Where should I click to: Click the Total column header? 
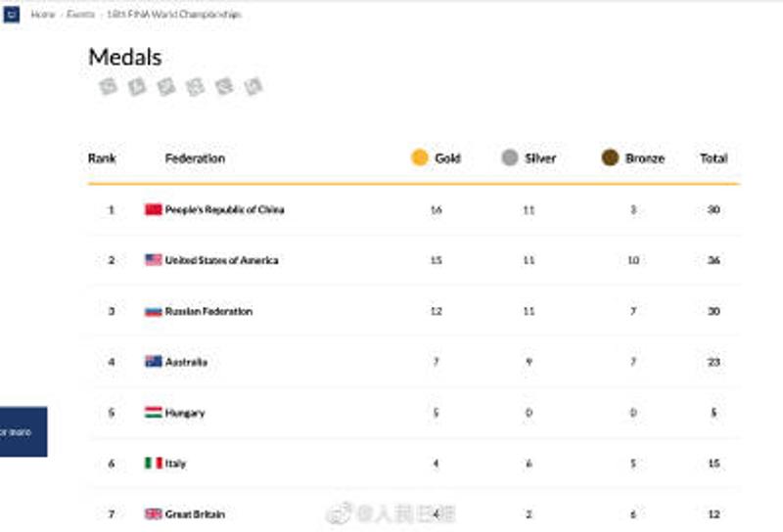tap(714, 158)
